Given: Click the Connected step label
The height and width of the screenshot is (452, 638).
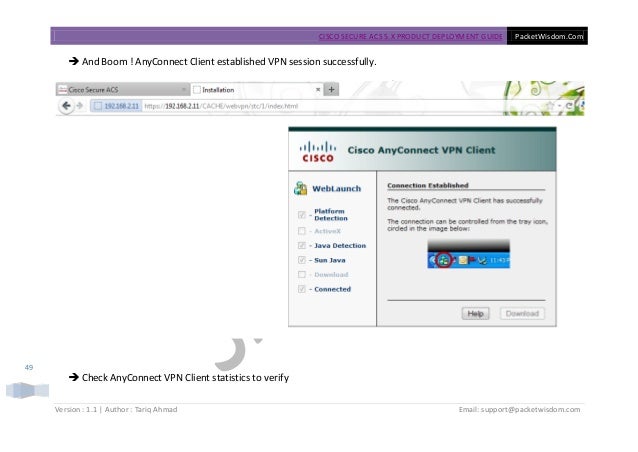Looking at the screenshot, I should [x=332, y=289].
